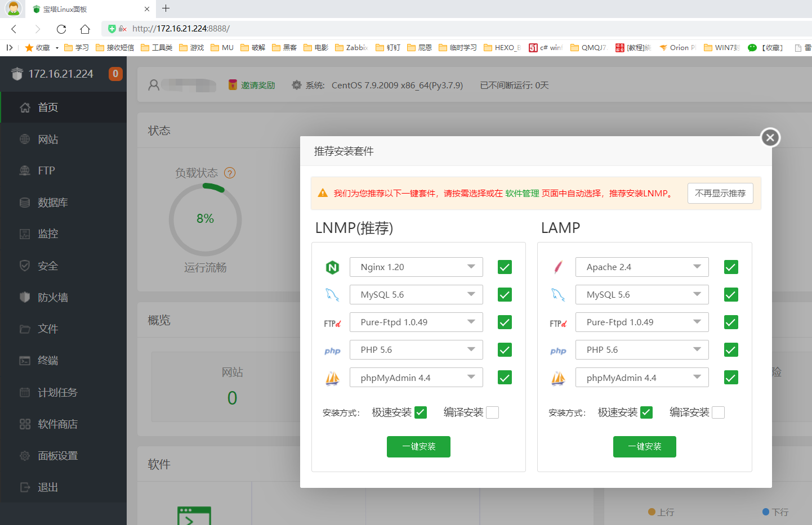Toggle LAMP 极速安装 checkbox
The image size is (812, 525).
tap(646, 412)
